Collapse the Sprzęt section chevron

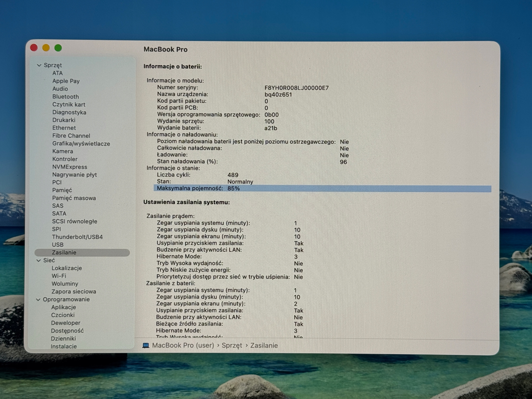39,65
